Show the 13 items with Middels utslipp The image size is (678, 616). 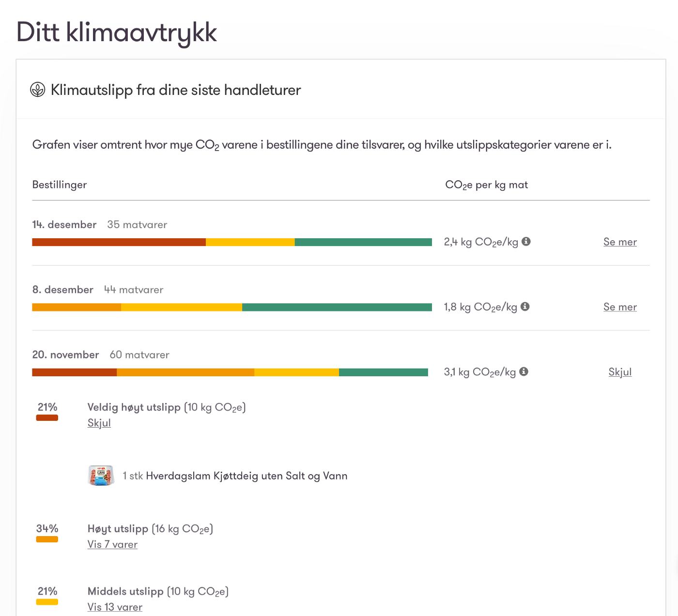click(x=115, y=607)
